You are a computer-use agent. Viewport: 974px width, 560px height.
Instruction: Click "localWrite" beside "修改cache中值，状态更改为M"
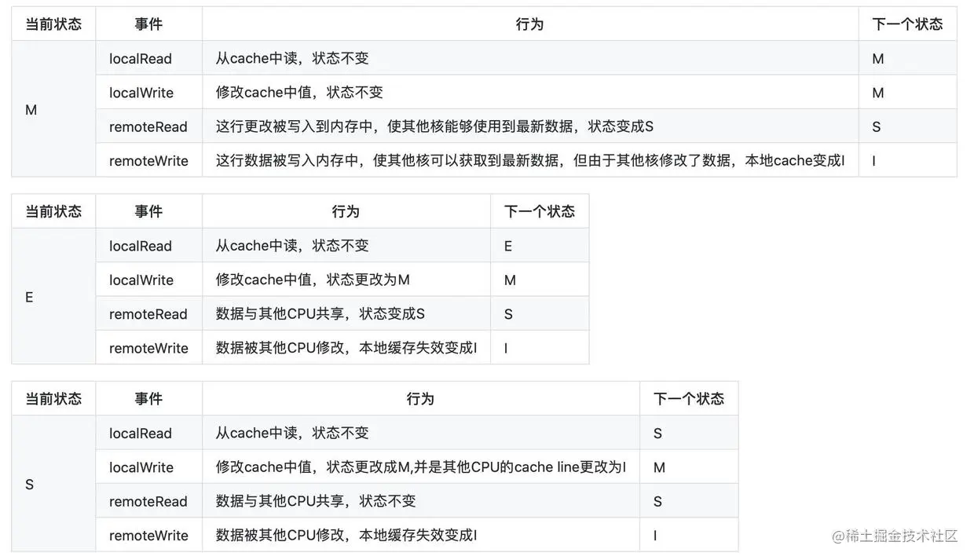tap(141, 280)
